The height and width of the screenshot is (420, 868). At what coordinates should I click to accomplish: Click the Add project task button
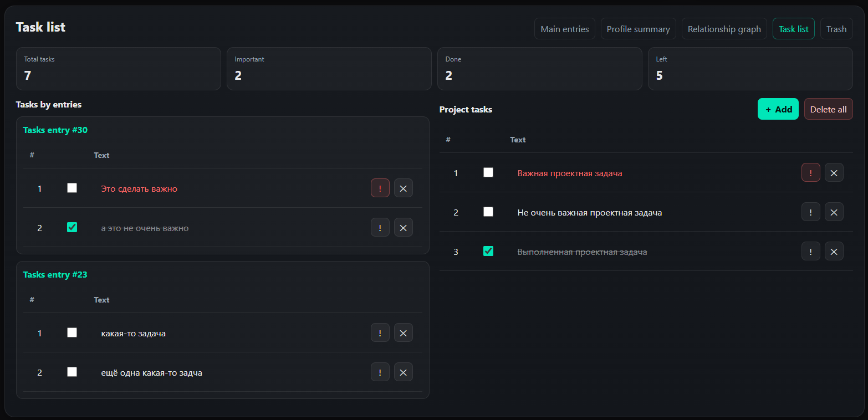coord(778,110)
